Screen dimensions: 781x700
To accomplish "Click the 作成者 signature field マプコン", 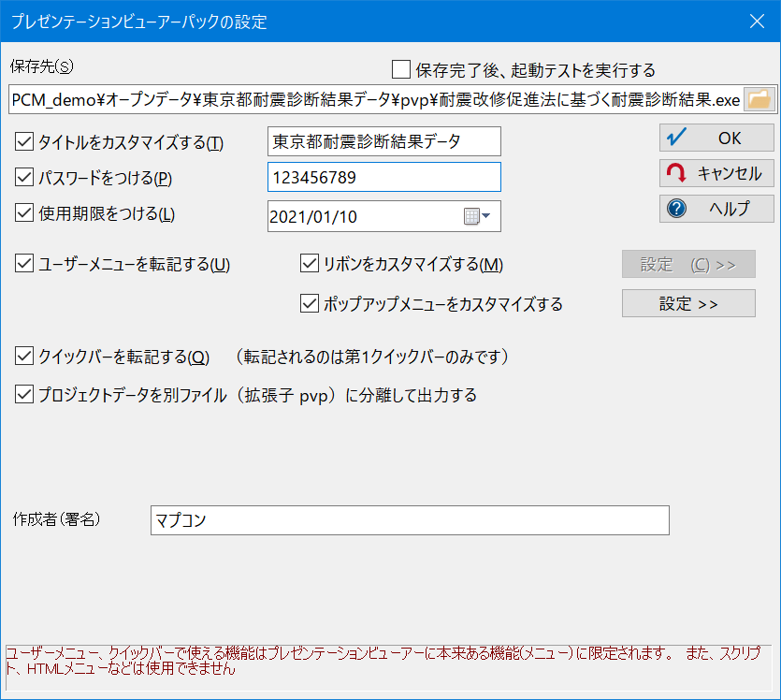I will [410, 520].
